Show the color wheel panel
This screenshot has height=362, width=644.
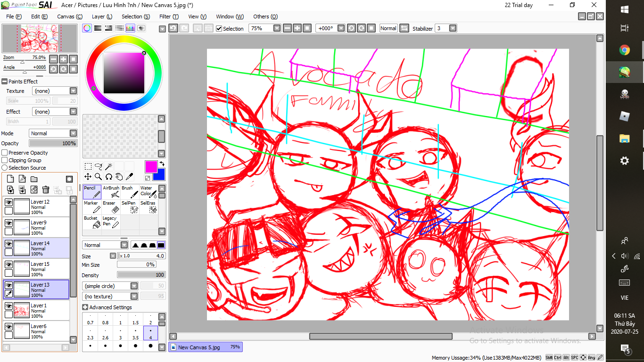(x=87, y=28)
